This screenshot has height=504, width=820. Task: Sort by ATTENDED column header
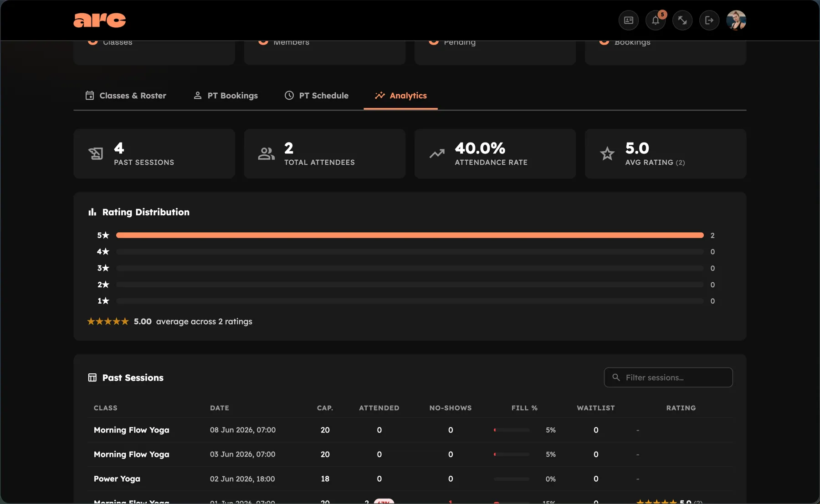click(x=379, y=408)
